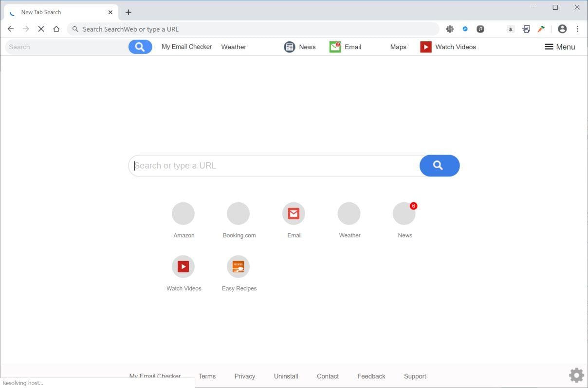The image size is (588, 388).
Task: Open the music note extension icon
Action: click(x=480, y=29)
